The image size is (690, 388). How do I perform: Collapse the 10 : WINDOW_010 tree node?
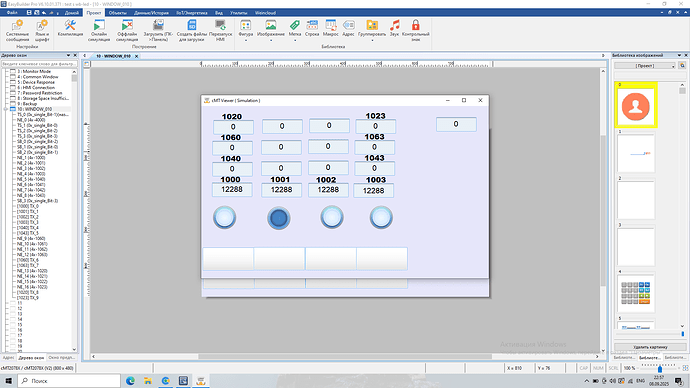[6, 109]
